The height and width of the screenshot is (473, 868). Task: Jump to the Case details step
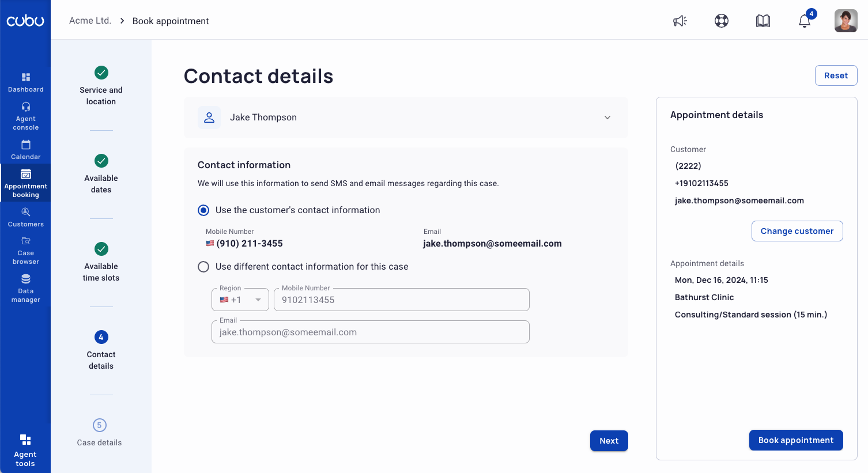(x=99, y=433)
